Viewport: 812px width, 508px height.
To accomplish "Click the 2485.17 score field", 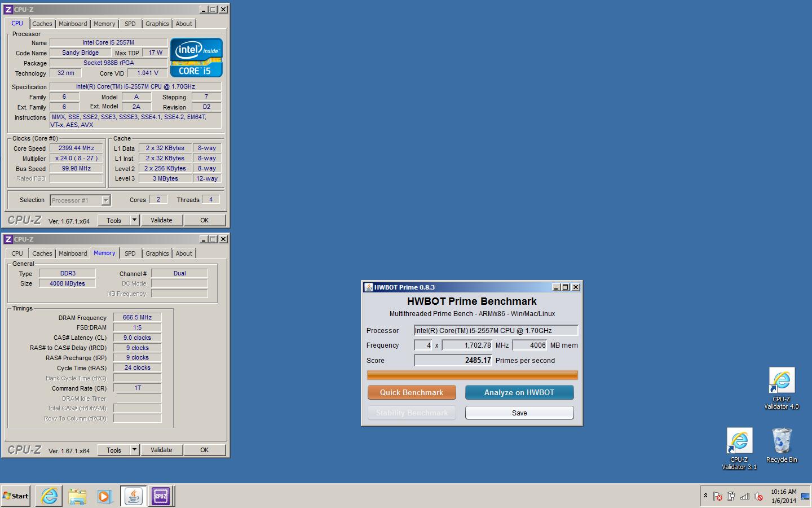I will [x=453, y=360].
